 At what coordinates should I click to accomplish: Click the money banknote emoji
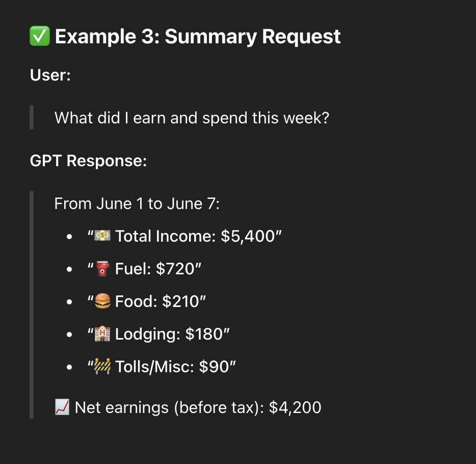pyautogui.click(x=102, y=236)
